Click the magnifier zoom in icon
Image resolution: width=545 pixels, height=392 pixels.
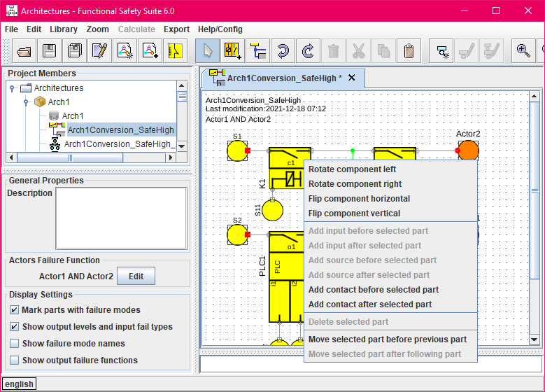523,51
